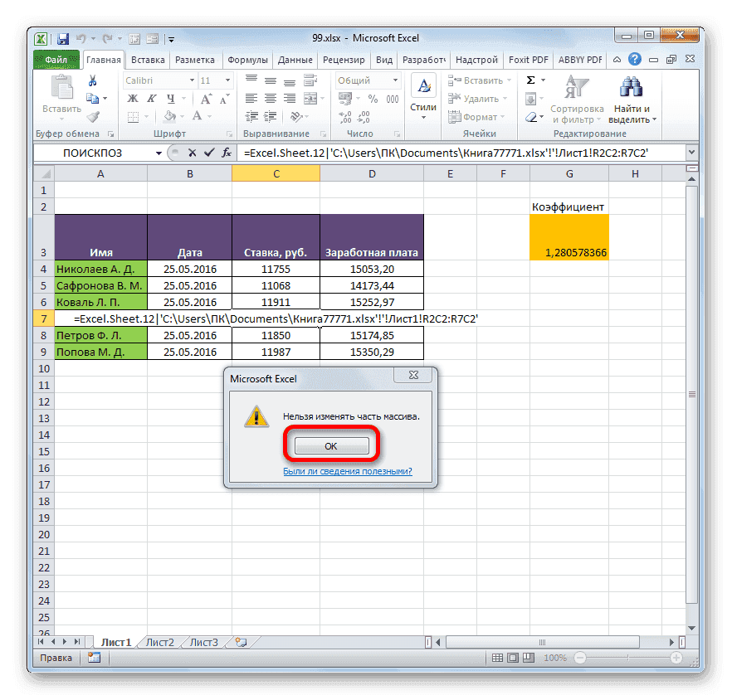Open the Общий number format dropdown
Image resolution: width=732 pixels, height=700 pixels.
point(395,80)
